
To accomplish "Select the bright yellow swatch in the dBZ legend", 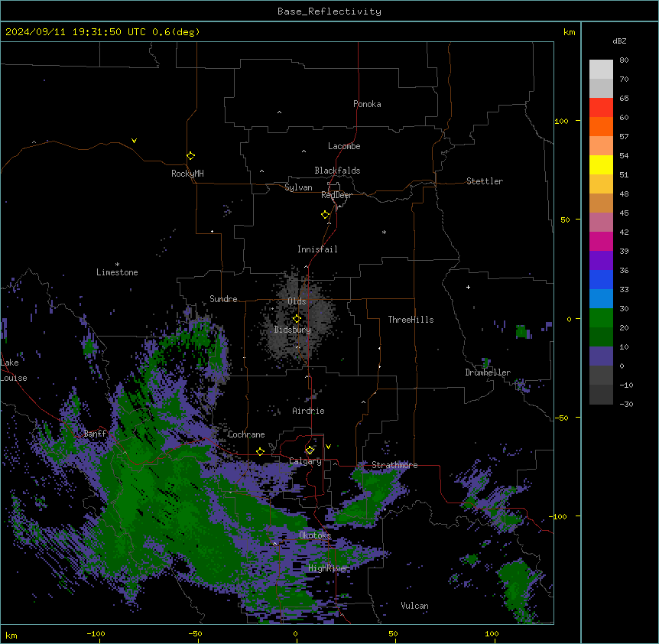I will point(601,164).
